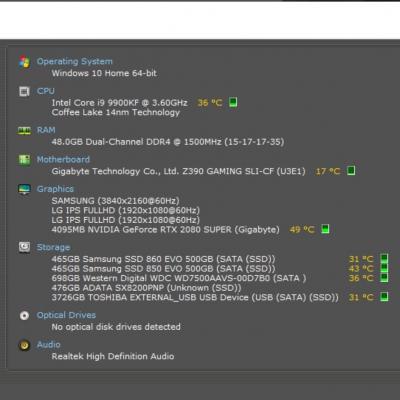The image size is (400, 400).
Task: Click the Western Digital drive temperature indicator
Action: click(x=384, y=278)
